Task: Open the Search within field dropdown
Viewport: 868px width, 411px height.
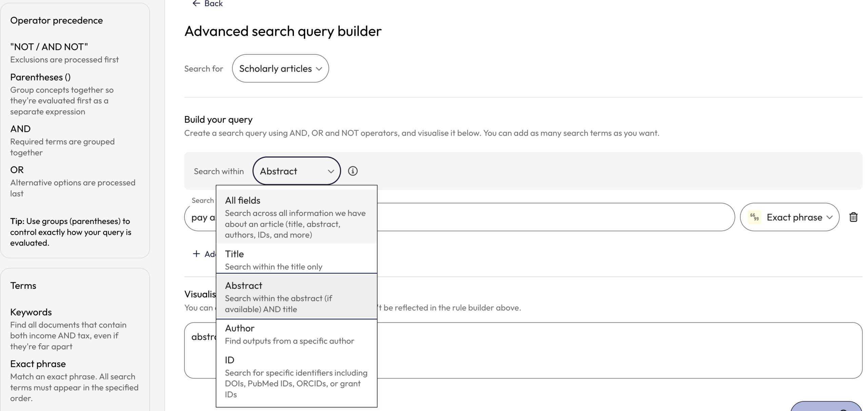Action: point(296,171)
